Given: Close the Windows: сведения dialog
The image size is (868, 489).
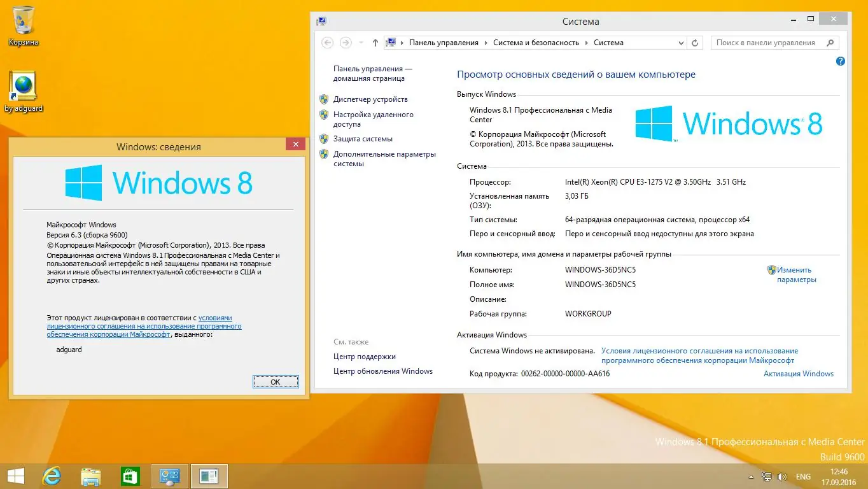Looking at the screenshot, I should click(295, 145).
